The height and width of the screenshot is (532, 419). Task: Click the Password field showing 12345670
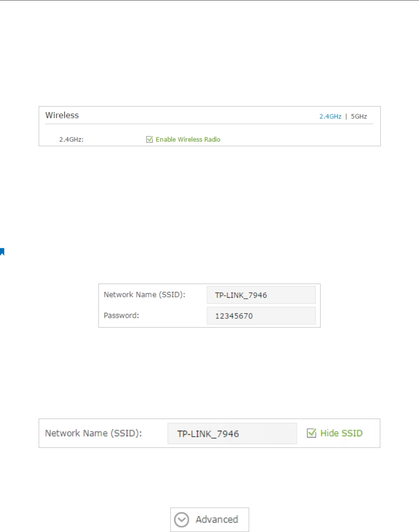(x=261, y=316)
